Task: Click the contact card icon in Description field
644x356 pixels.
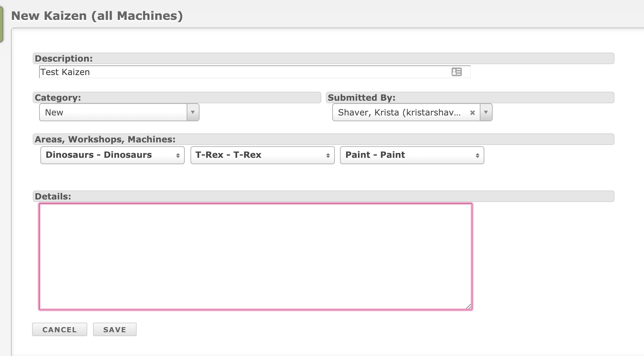Action: coord(456,72)
